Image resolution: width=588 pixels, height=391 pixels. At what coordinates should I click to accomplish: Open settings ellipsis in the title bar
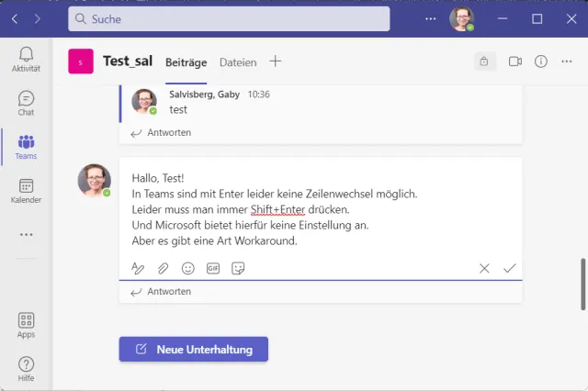pyautogui.click(x=431, y=18)
